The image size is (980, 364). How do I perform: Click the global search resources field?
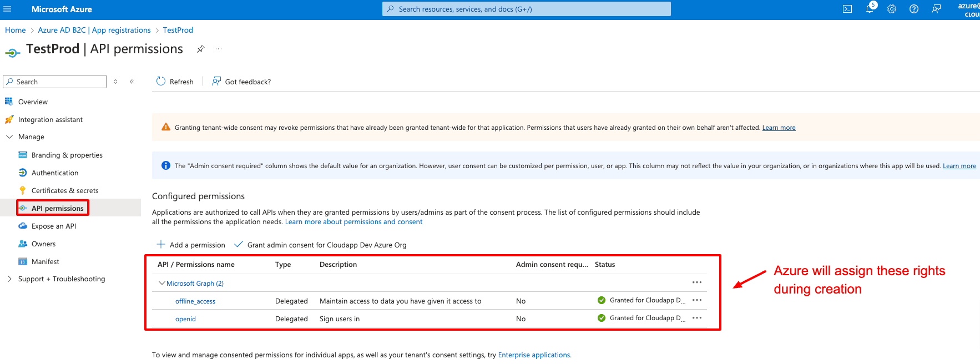point(526,9)
